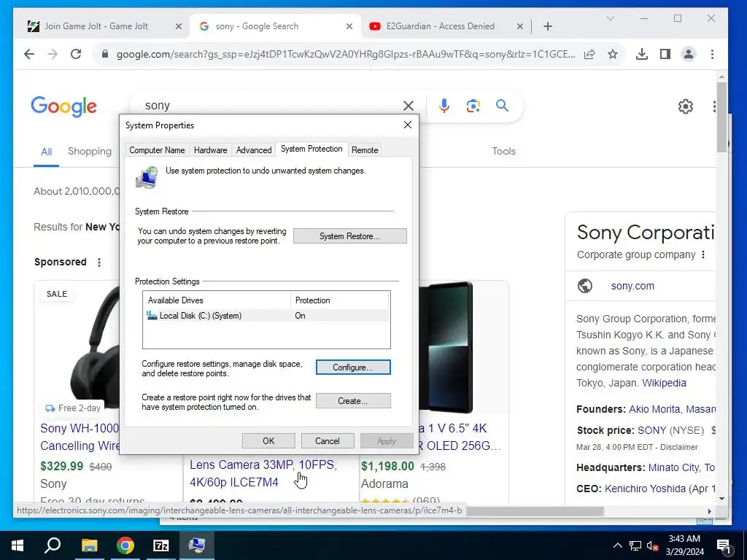Open the Advanced tab
This screenshot has width=747, height=560.
tap(254, 150)
